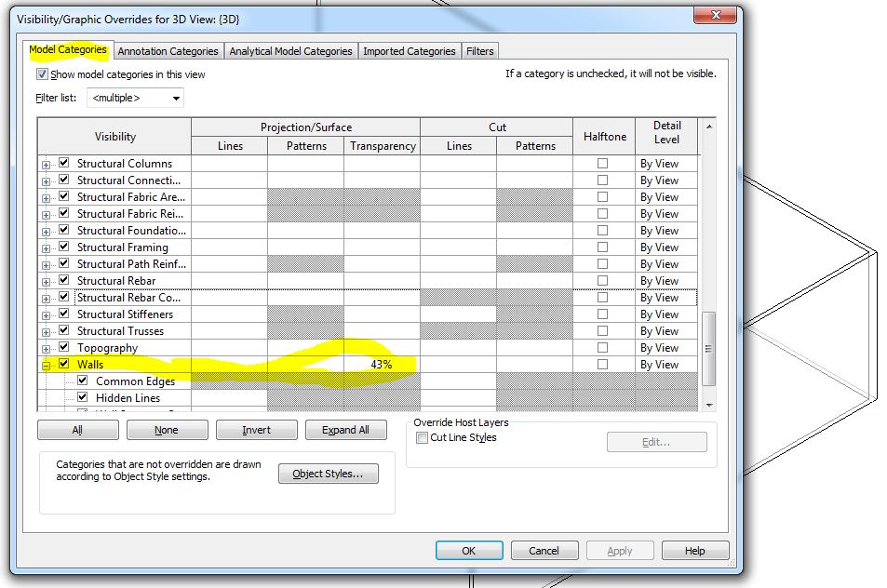Uncheck Structural Framing visibility
887x588 pixels.
click(64, 247)
